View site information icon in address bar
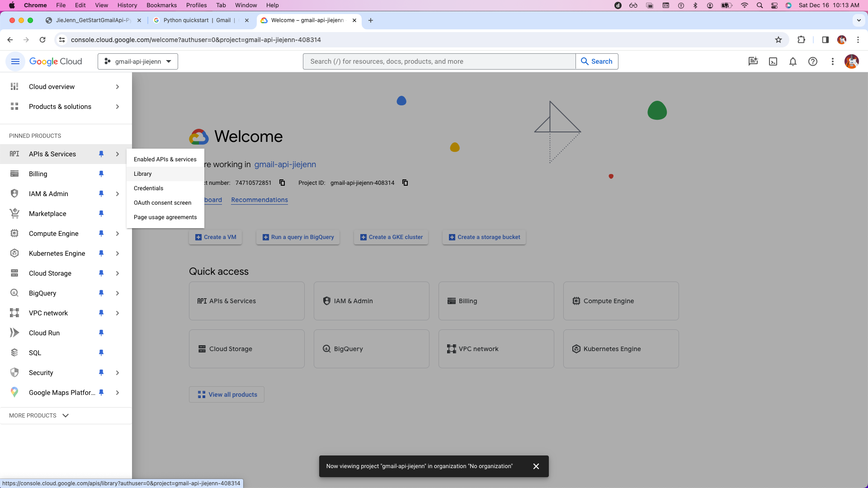Viewport: 868px width, 488px height. (62, 40)
